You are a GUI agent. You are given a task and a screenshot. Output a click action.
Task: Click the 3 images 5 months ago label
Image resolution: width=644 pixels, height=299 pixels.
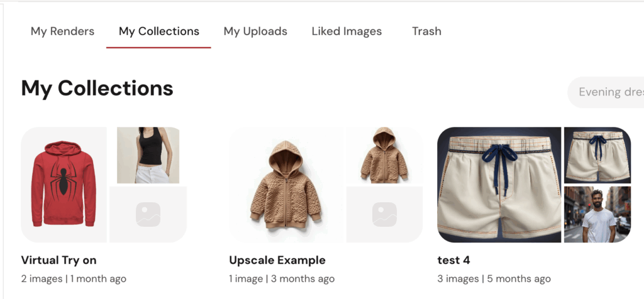494,279
